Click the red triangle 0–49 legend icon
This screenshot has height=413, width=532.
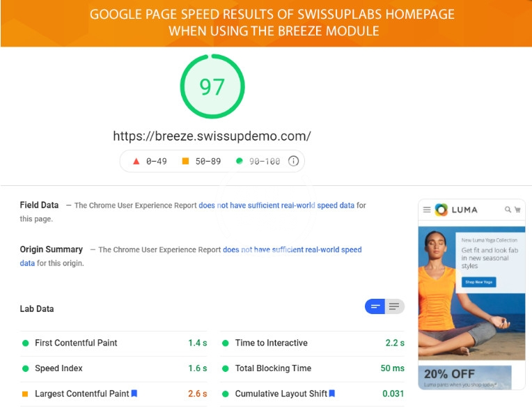pyautogui.click(x=135, y=161)
